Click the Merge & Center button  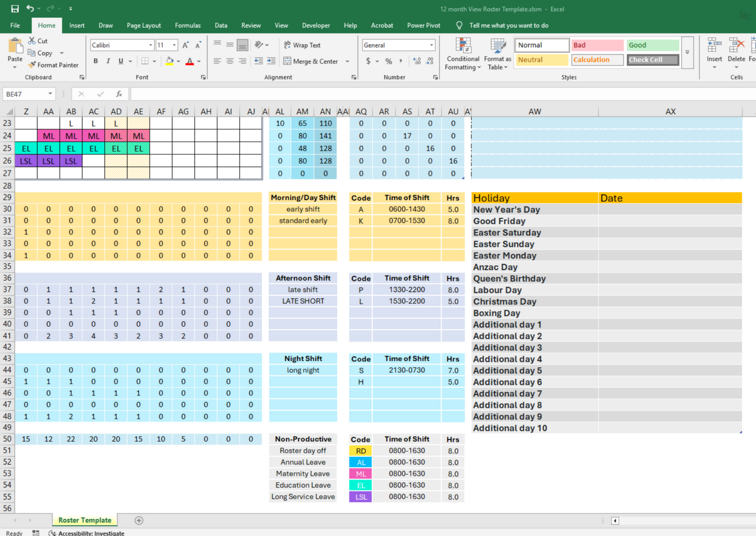click(x=311, y=61)
